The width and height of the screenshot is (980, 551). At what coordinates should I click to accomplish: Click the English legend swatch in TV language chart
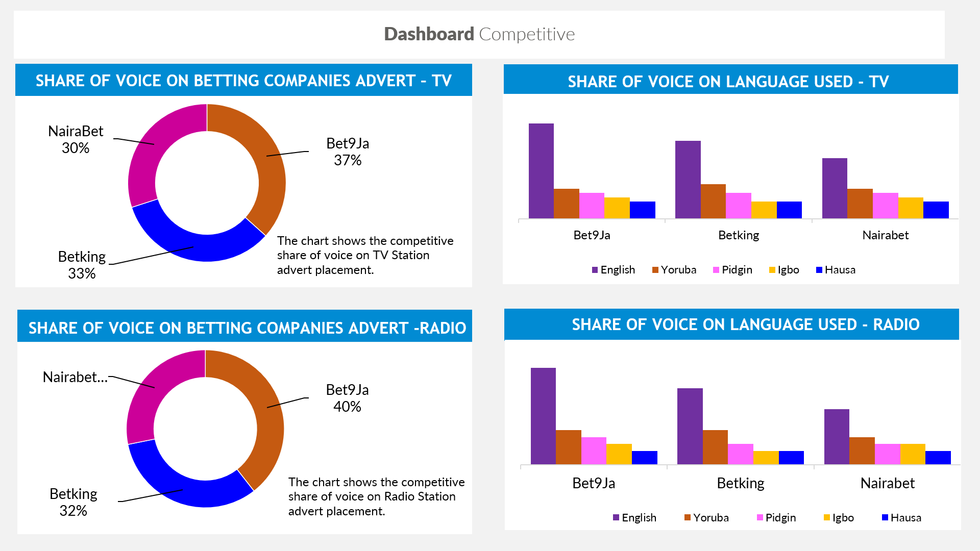click(x=595, y=270)
